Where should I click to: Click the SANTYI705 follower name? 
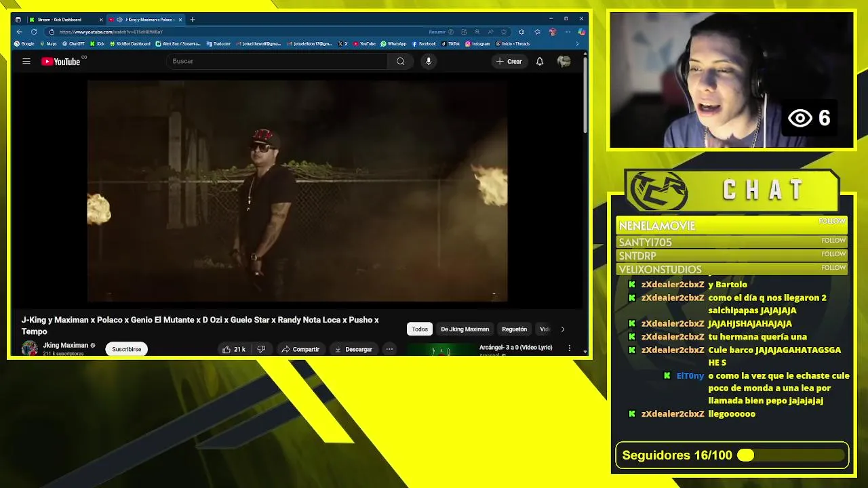coord(646,242)
